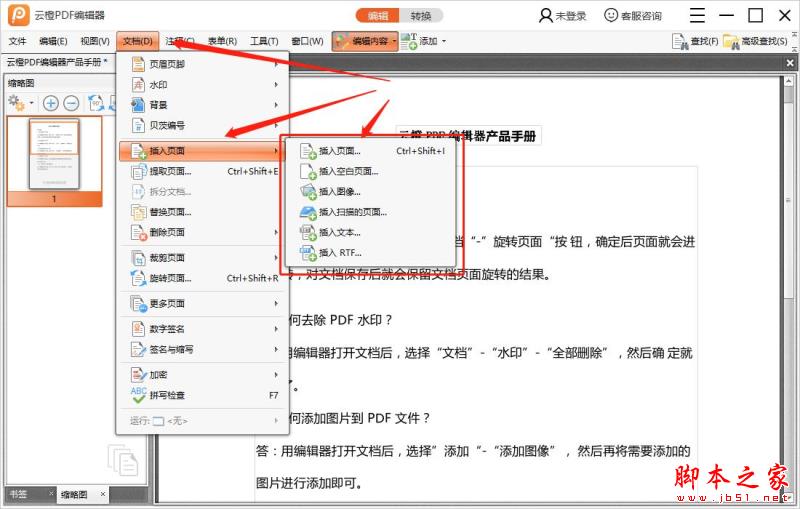800x509 pixels.
Task: Open 高级查找(S) advanced search
Action: pyautogui.click(x=755, y=41)
